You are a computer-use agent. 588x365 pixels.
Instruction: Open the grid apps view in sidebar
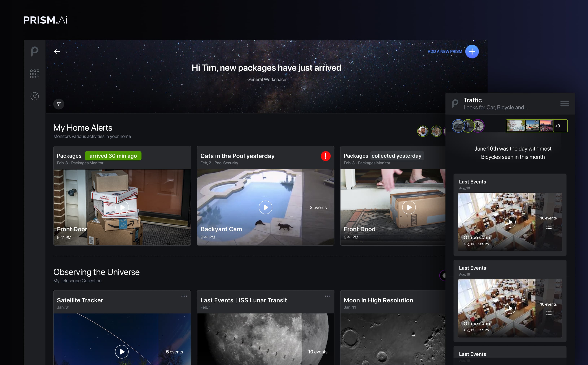(34, 74)
